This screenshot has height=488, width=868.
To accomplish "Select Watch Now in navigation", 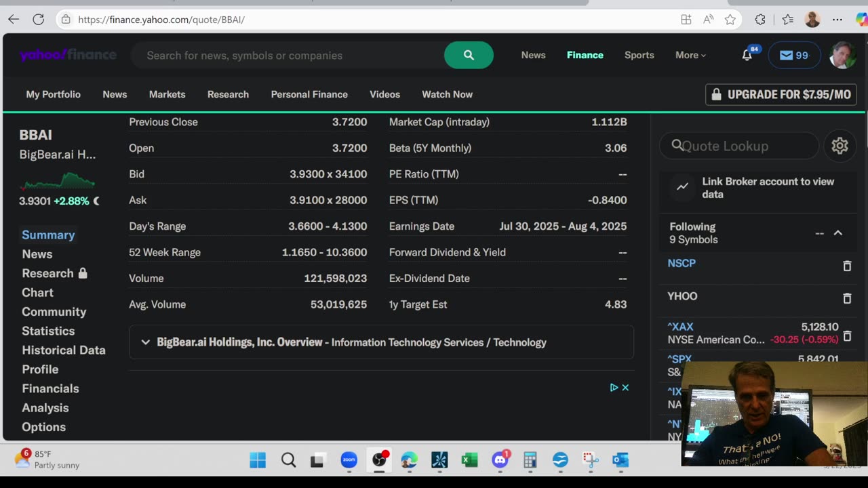I will 447,94.
